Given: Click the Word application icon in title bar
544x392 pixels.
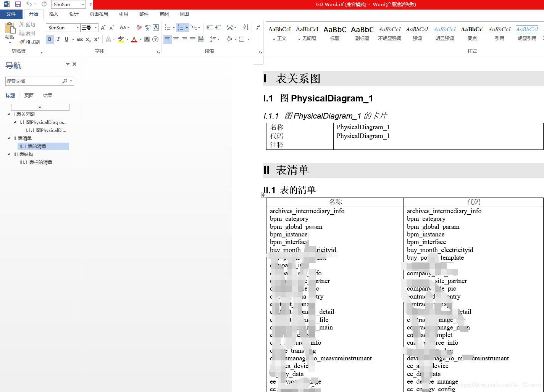Looking at the screenshot, I should [x=7, y=4].
